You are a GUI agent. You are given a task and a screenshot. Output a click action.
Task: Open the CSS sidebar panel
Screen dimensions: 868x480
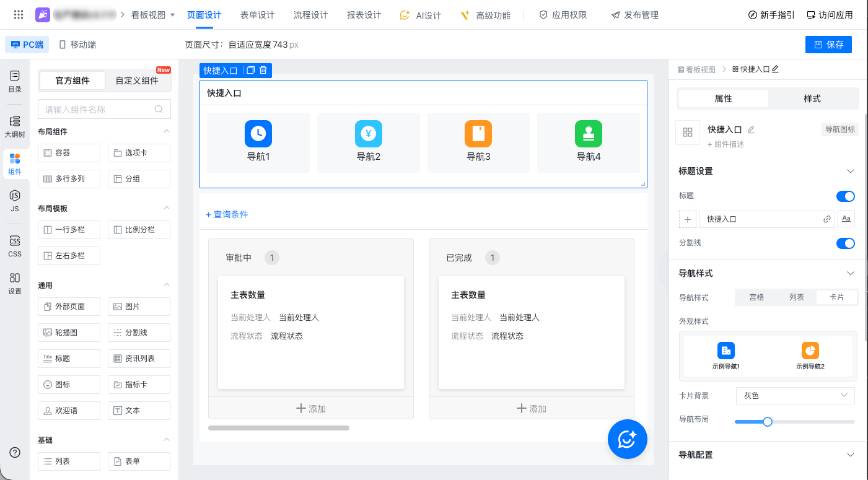tap(15, 246)
